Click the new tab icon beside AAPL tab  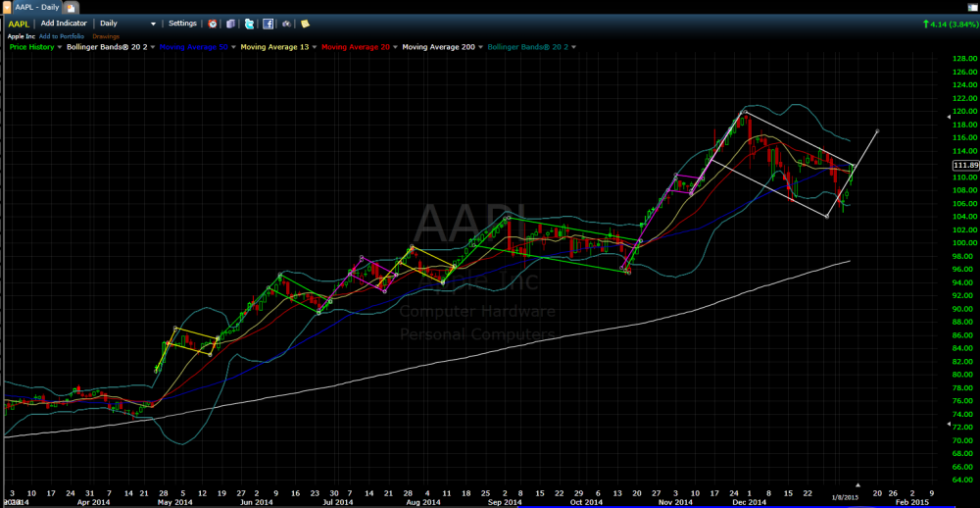click(71, 7)
